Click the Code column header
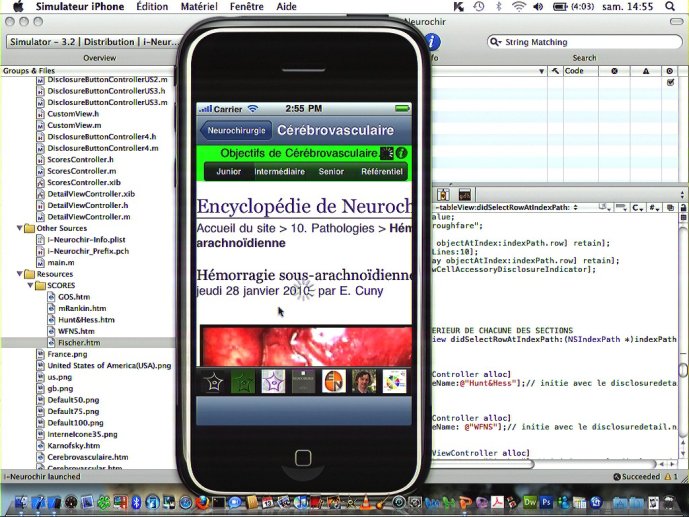Viewport: 689px width, 517px height. tap(581, 71)
